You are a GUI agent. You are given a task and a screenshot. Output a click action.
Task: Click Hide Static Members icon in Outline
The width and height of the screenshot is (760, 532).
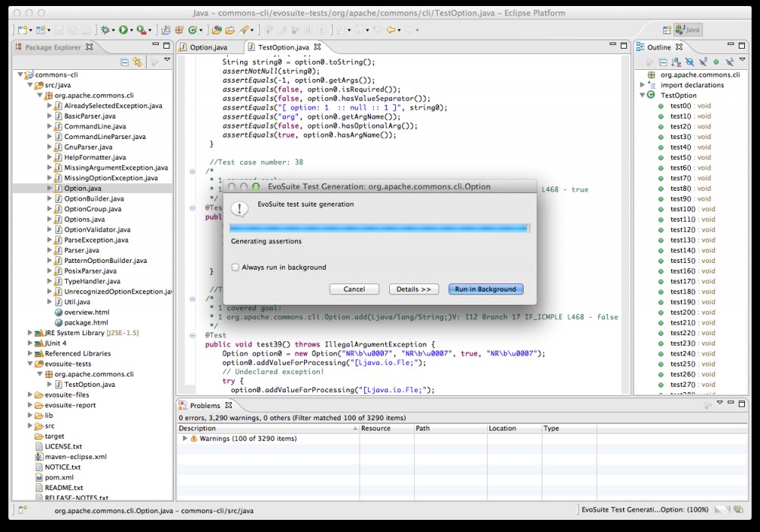click(702, 62)
